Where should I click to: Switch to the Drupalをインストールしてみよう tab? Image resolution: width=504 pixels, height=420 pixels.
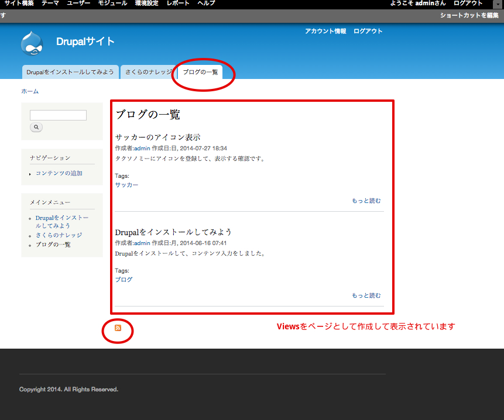tap(70, 72)
